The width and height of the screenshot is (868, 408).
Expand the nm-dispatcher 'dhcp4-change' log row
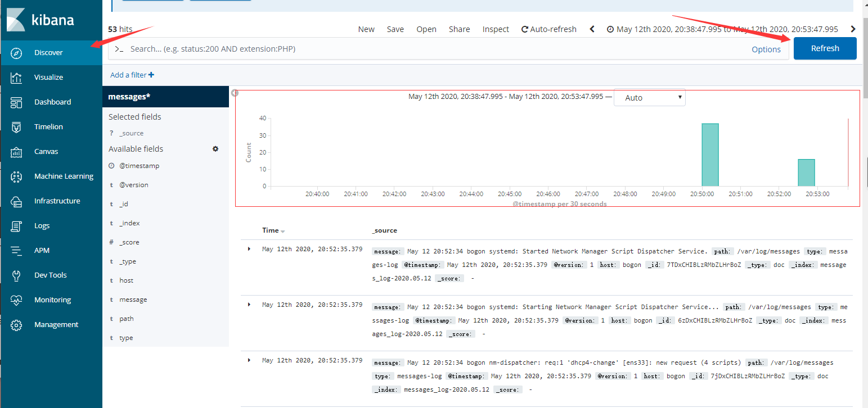click(249, 360)
